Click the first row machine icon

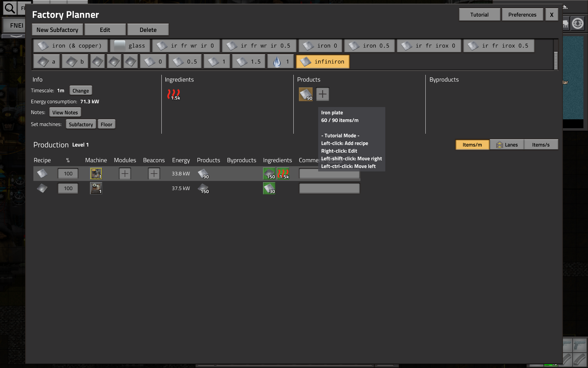point(96,174)
